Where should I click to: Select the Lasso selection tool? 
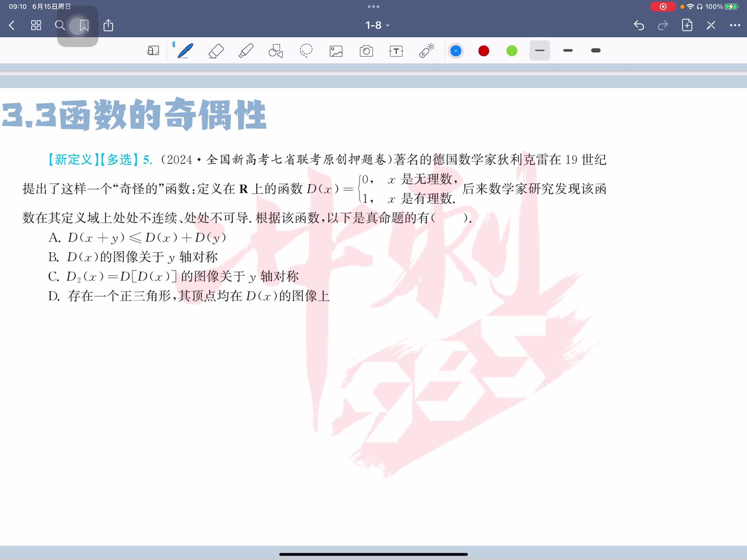pyautogui.click(x=306, y=51)
